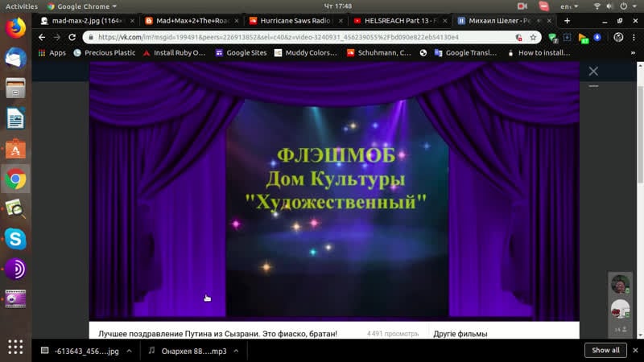Open Activities overview
This screenshot has height=362, width=644.
(x=22, y=6)
